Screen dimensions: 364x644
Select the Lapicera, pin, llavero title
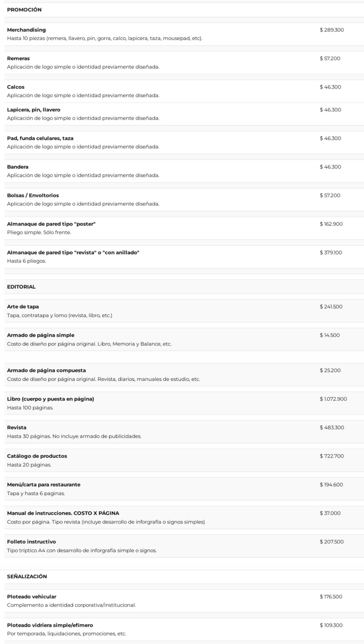coord(34,110)
